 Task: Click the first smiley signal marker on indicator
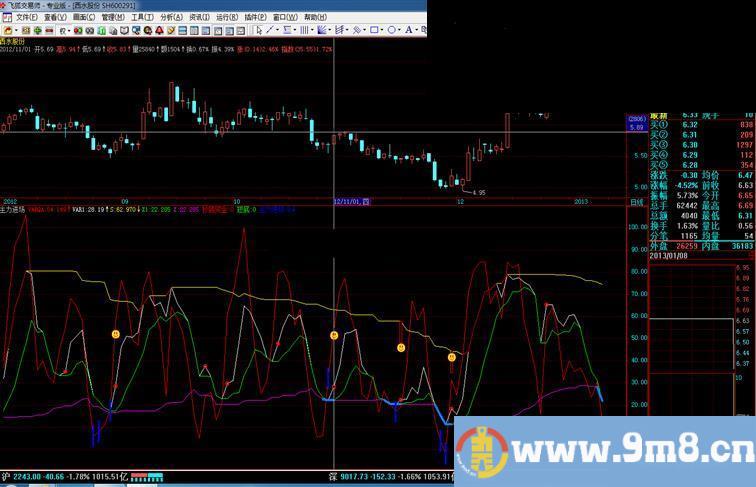click(x=115, y=333)
